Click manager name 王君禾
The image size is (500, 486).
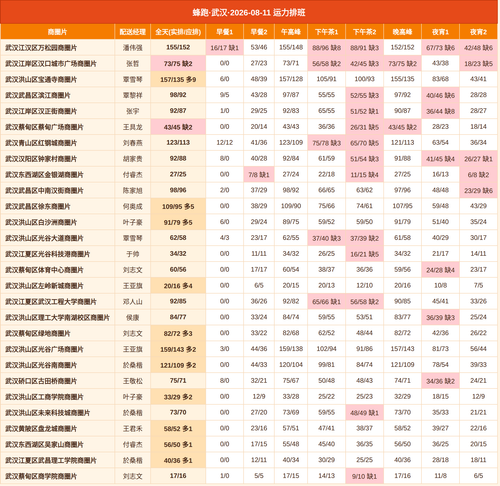click(133, 429)
